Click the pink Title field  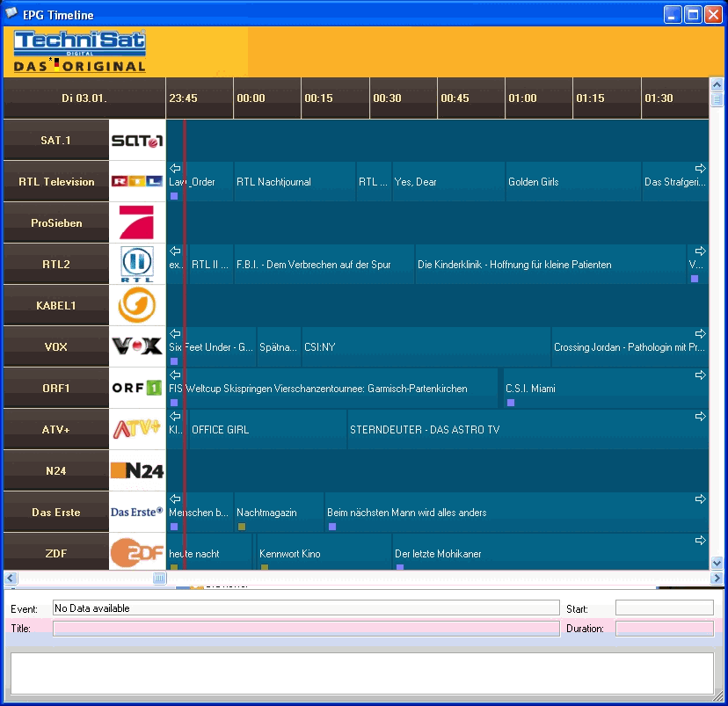306,629
